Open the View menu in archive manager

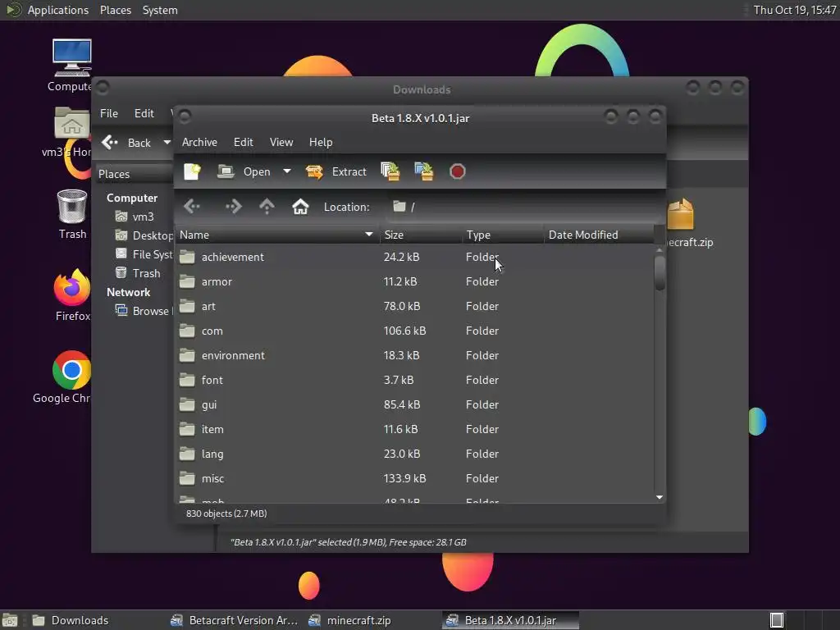tap(281, 142)
